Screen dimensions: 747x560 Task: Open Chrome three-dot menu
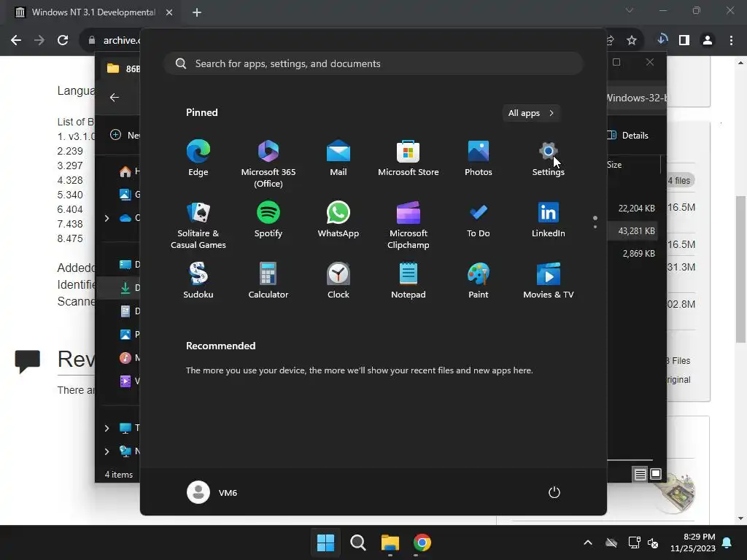click(x=731, y=40)
